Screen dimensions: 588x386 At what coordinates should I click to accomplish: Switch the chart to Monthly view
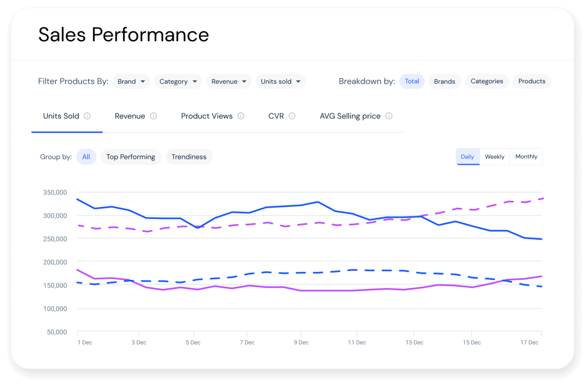[x=526, y=157]
